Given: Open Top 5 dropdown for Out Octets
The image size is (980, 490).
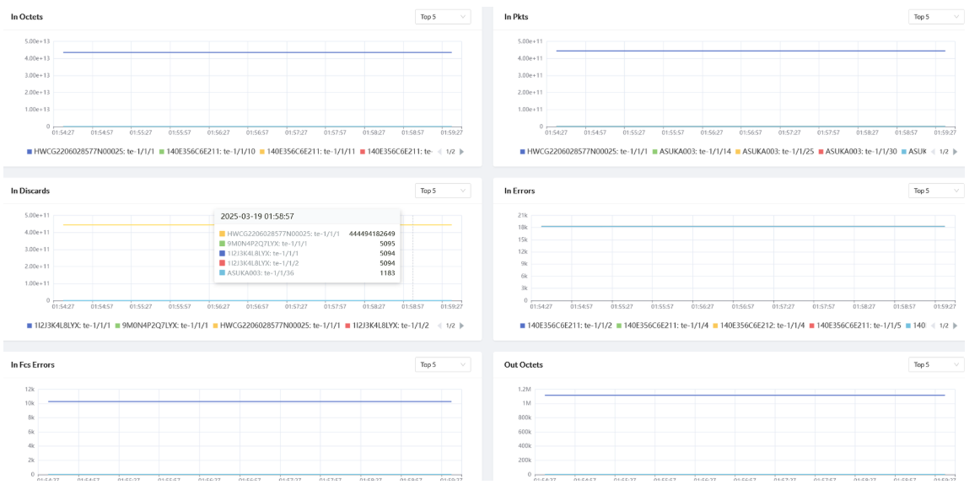Looking at the screenshot, I should 936,364.
